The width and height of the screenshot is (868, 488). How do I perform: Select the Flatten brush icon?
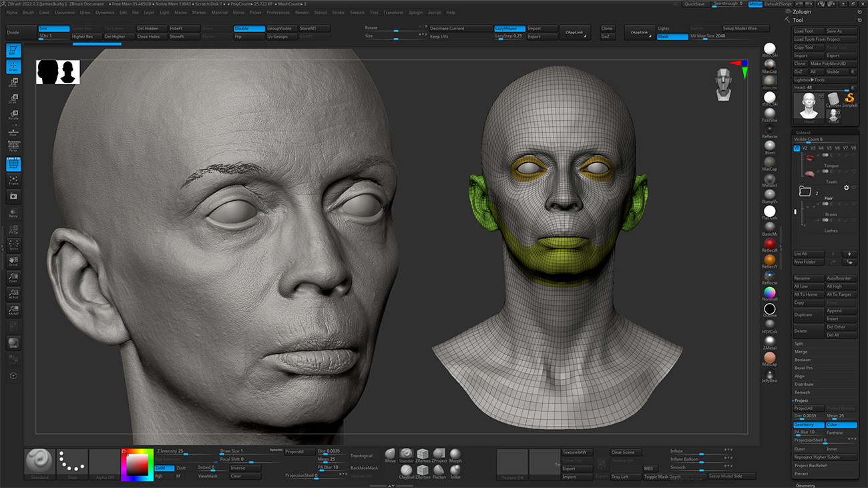tap(439, 472)
